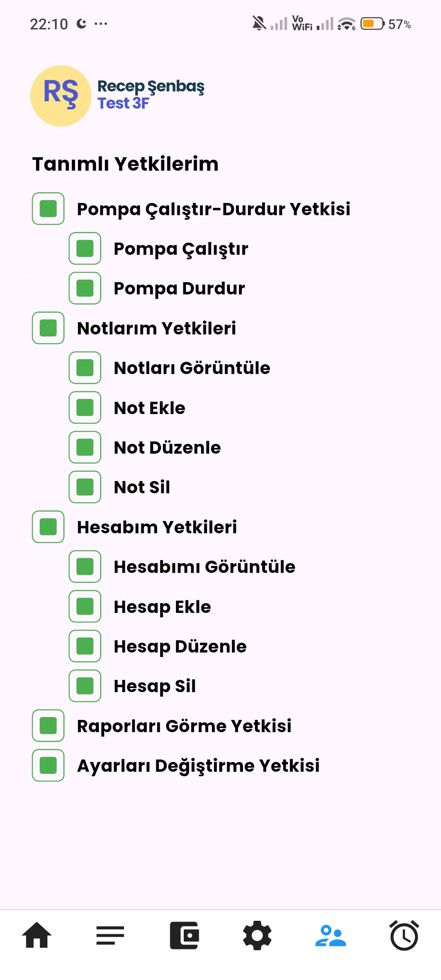Tap the RŞ profile avatar
The image size is (441, 980).
tap(60, 95)
